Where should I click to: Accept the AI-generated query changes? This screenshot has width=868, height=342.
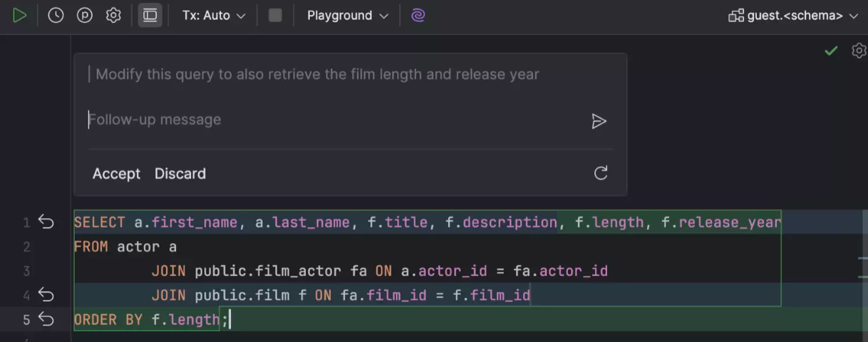tap(116, 174)
